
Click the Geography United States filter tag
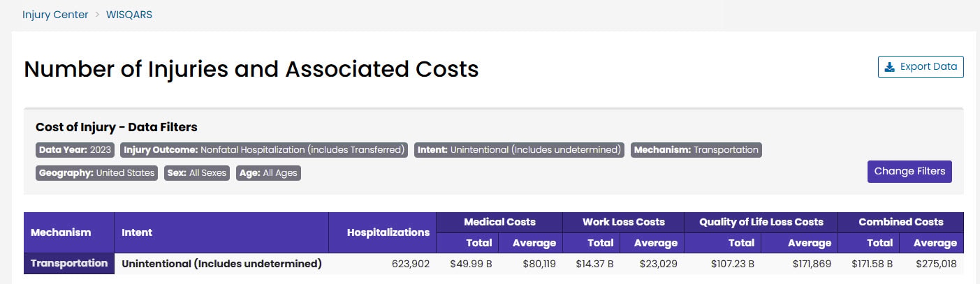tap(97, 173)
